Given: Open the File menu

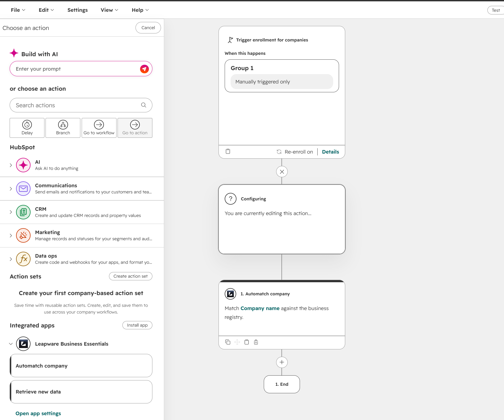Looking at the screenshot, I should [x=18, y=10].
